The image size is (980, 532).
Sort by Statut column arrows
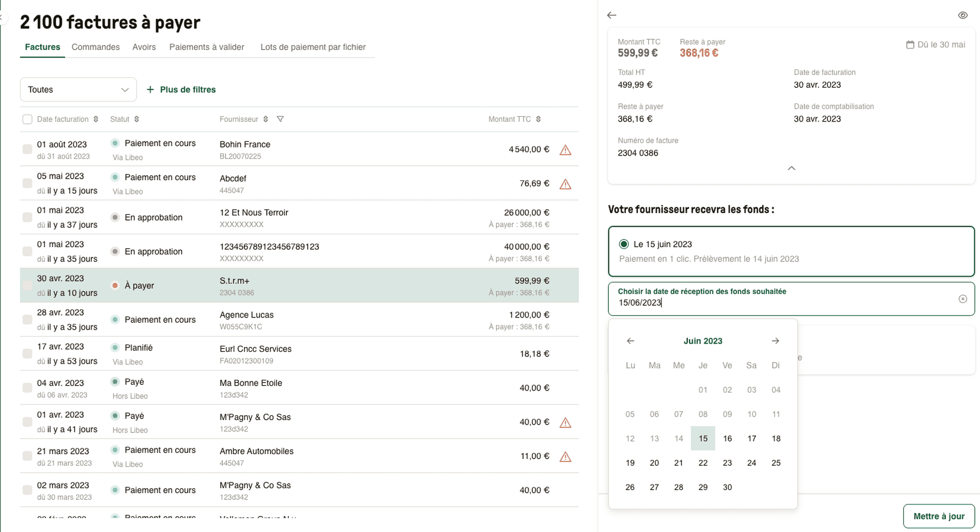[137, 119]
